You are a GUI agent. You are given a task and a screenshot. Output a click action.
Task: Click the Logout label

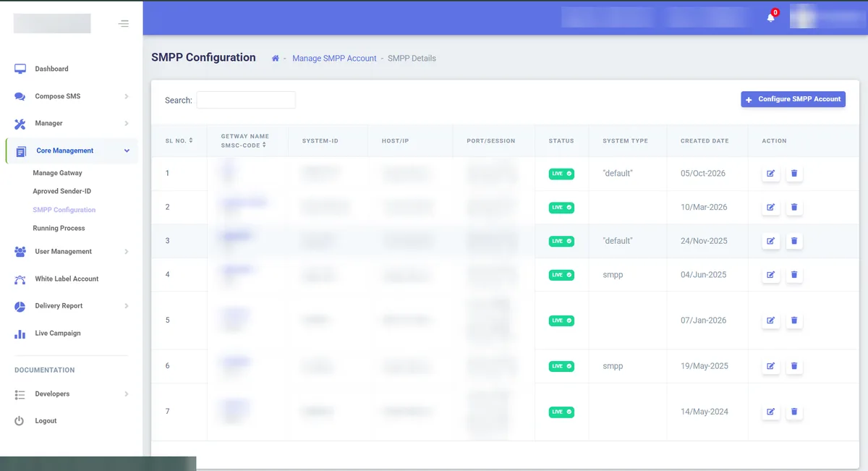point(46,421)
